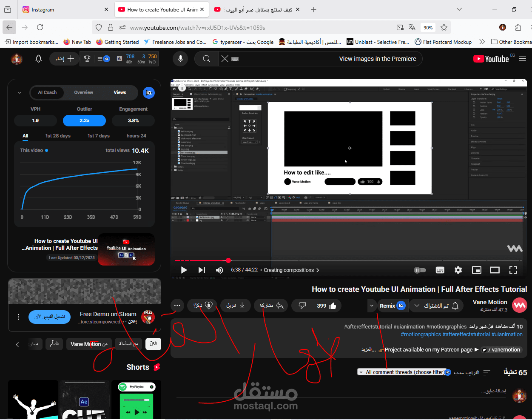The width and height of the screenshot is (532, 420).
Task: Click the Outlier 2.2x pill
Action: pos(84,120)
